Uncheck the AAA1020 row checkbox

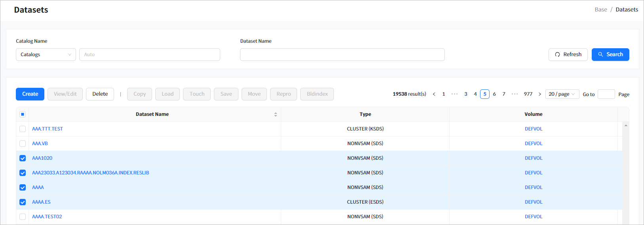[23, 158]
